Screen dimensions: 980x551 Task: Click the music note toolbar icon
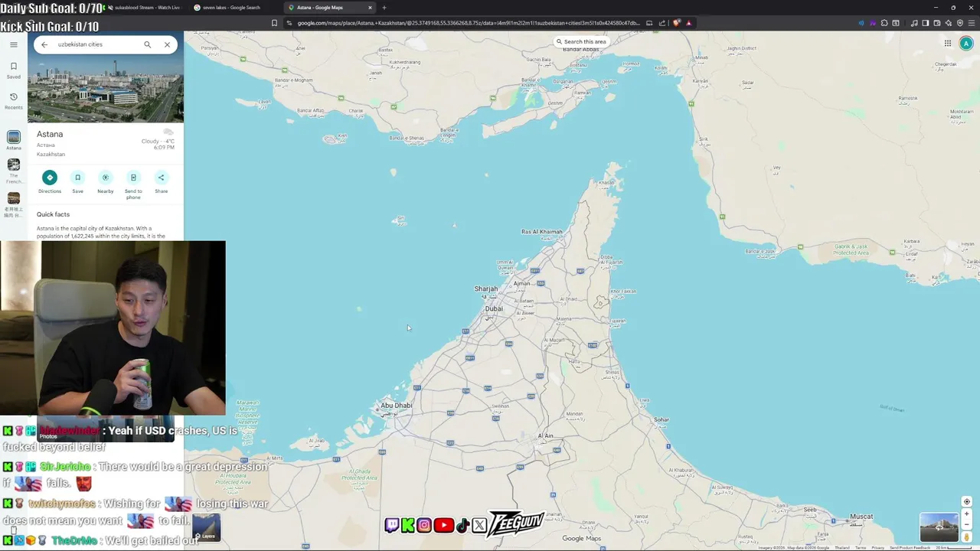pos(914,23)
